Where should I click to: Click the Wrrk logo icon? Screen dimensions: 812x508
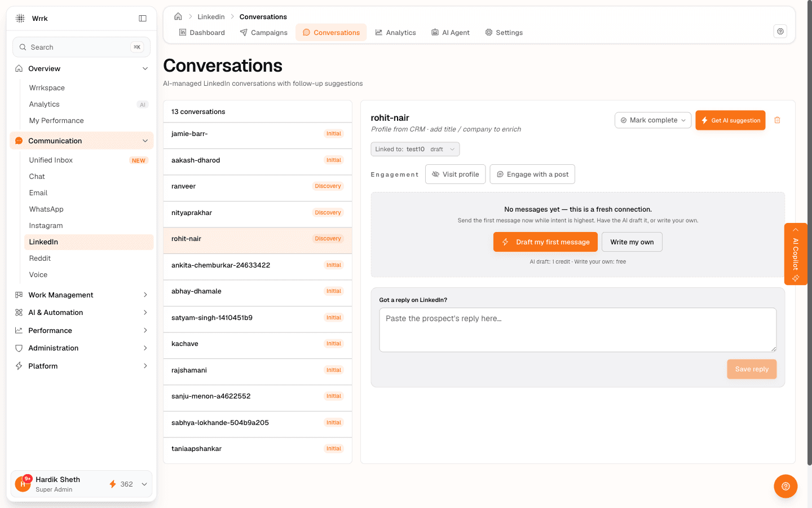point(20,18)
